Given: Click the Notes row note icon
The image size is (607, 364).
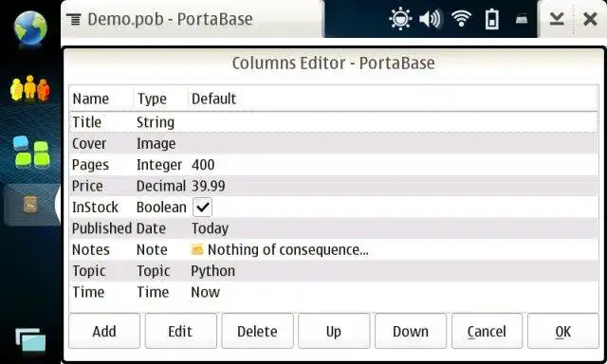Looking at the screenshot, I should click(x=197, y=249).
